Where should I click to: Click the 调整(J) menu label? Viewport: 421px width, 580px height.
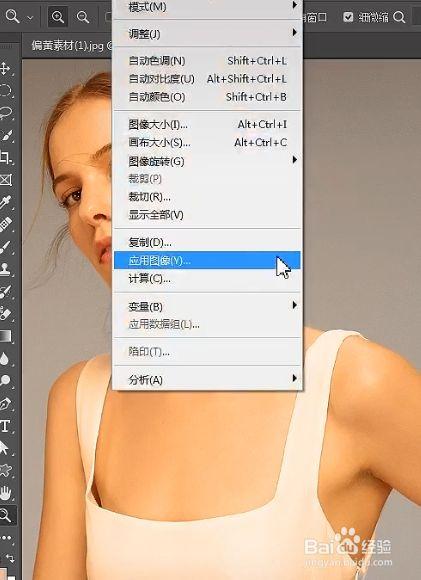144,34
